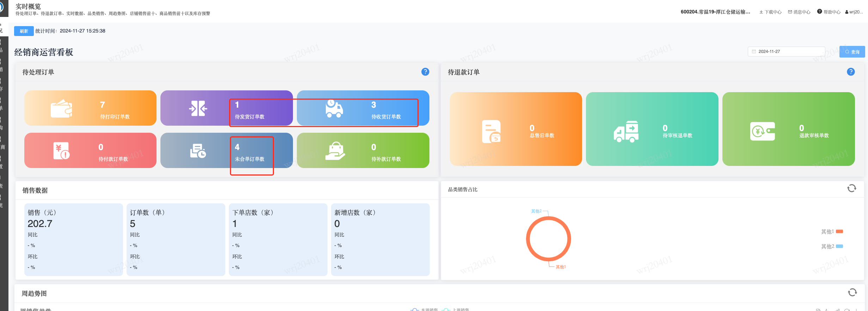Image resolution: width=868 pixels, height=311 pixels.
Task: Click the delivery truck icon on 待收货订单数 card
Action: pyautogui.click(x=334, y=108)
